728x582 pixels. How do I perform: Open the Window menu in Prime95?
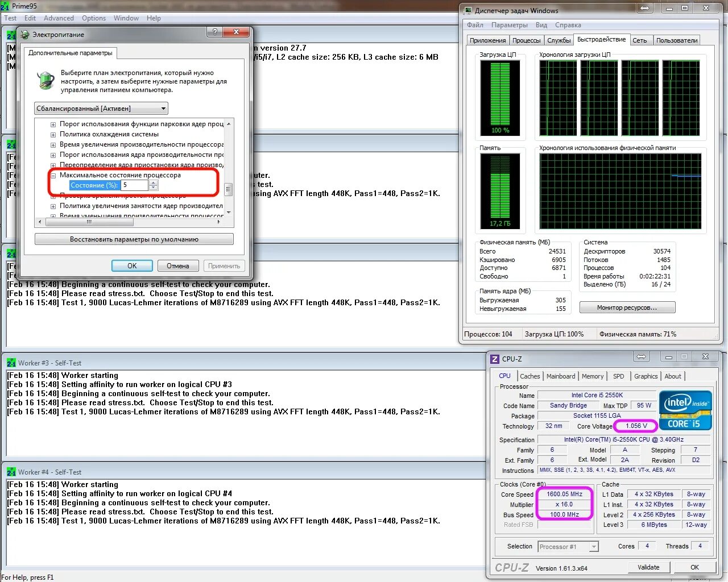(126, 18)
